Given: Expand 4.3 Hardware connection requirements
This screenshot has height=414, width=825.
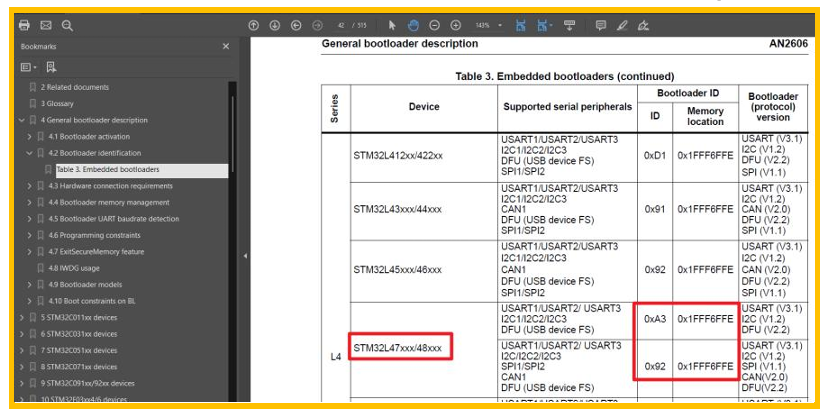Looking at the screenshot, I should point(29,186).
